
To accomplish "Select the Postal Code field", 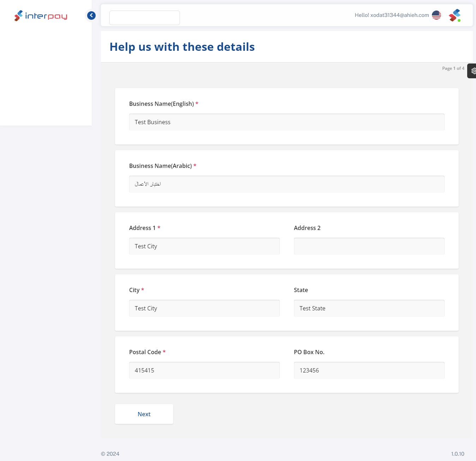I will coord(204,370).
